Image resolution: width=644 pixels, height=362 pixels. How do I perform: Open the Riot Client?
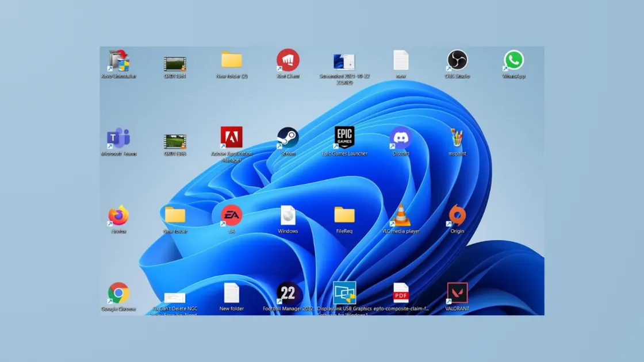pyautogui.click(x=287, y=60)
